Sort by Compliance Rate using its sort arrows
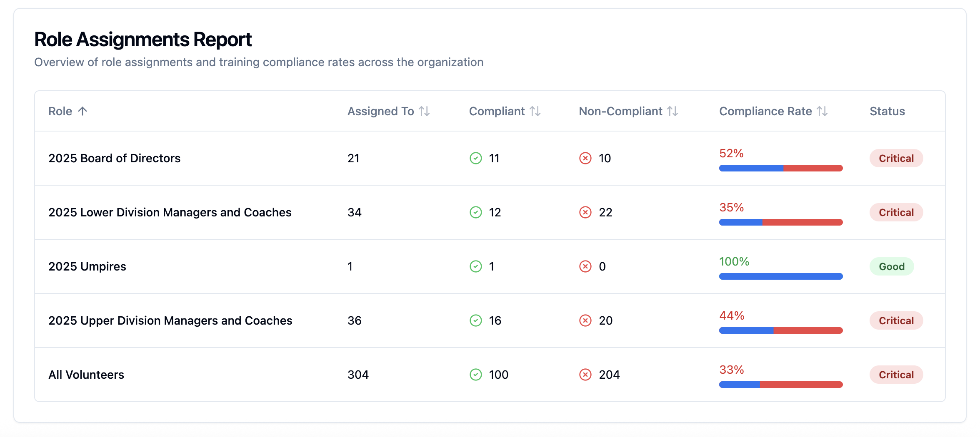Viewport: 980px width, 437px height. tap(822, 111)
